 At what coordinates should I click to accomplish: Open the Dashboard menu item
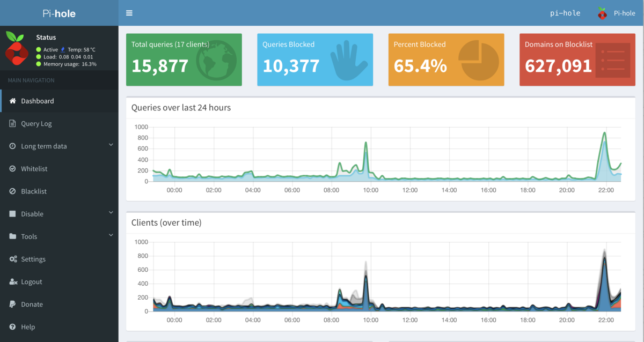(59, 101)
